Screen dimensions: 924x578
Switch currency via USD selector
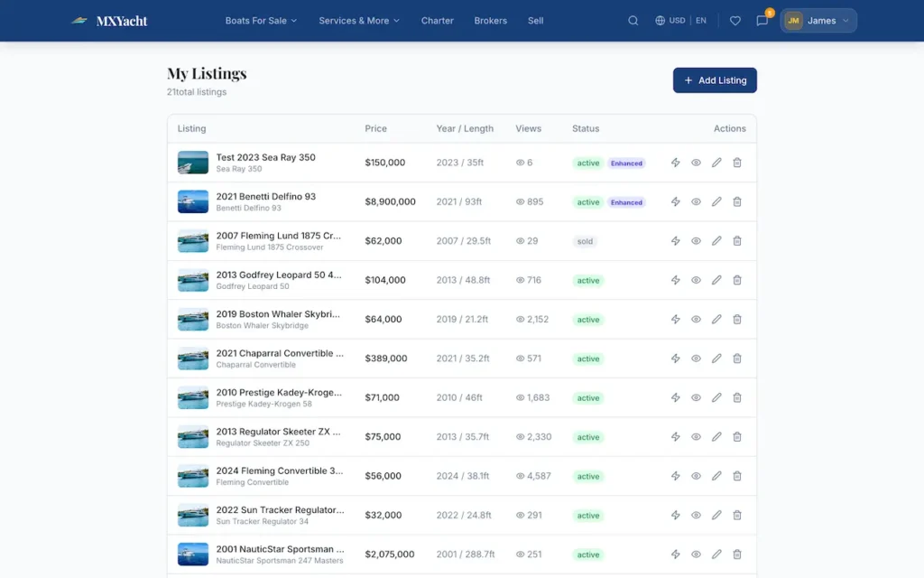677,21
